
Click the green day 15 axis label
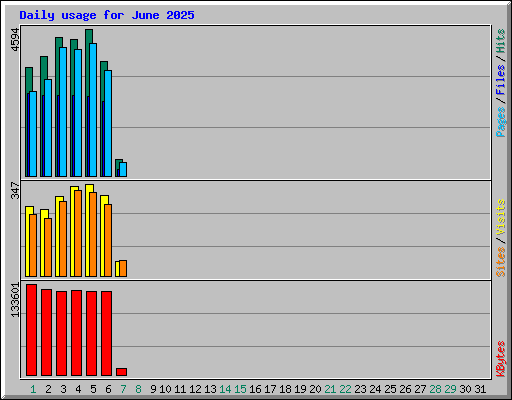[240, 389]
